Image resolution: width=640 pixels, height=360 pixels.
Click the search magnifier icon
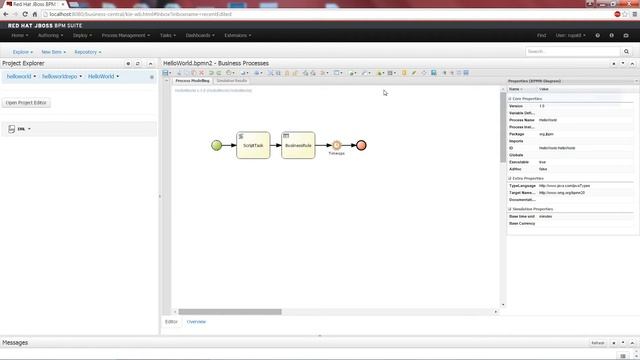[626, 51]
